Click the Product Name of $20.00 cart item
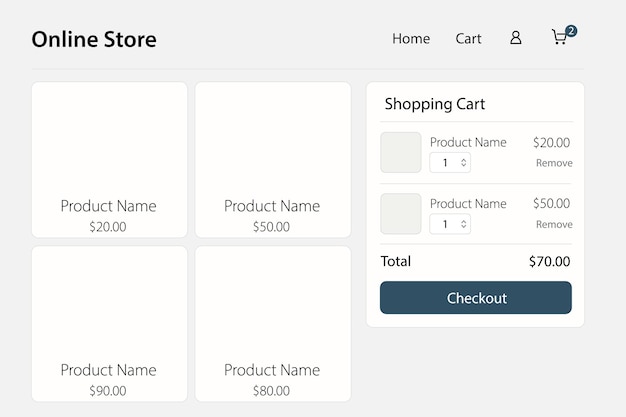 tap(468, 142)
